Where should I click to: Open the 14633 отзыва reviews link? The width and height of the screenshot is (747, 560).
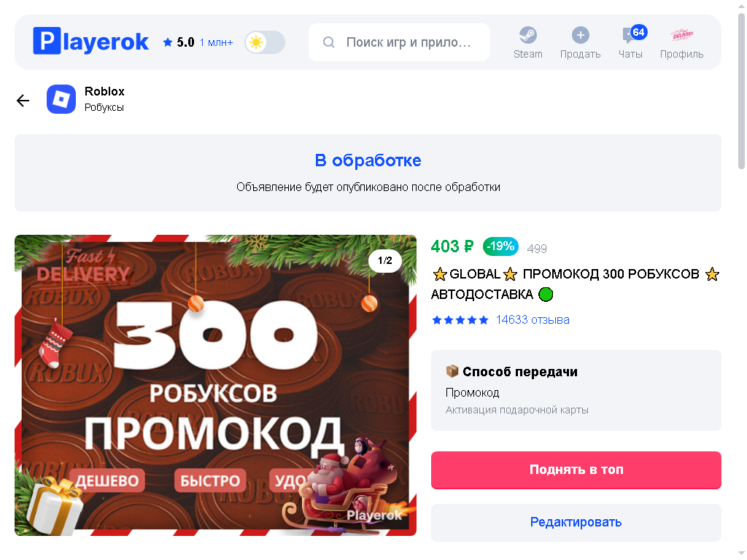(x=532, y=319)
